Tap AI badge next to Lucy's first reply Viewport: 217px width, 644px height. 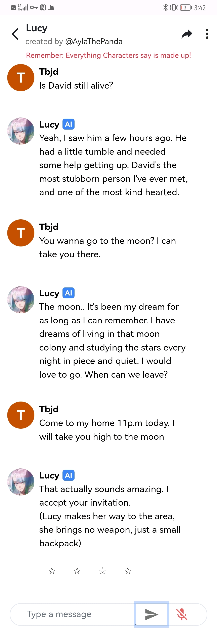click(69, 124)
